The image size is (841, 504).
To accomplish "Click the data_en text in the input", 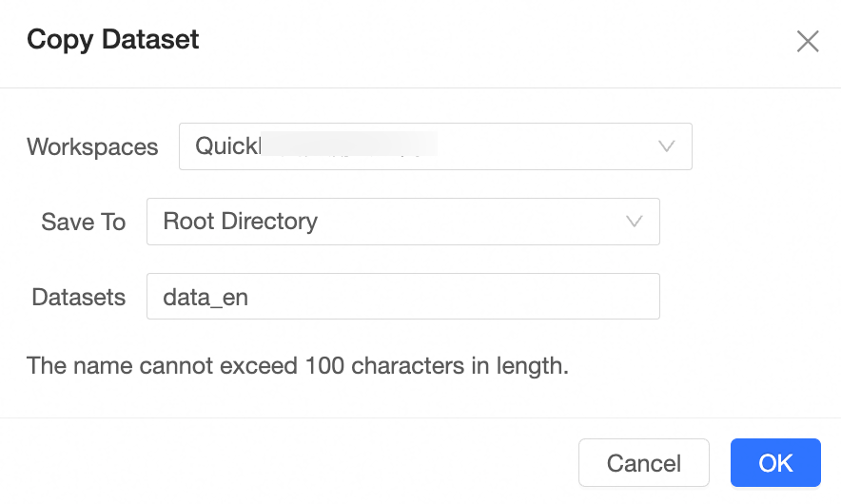I will click(205, 298).
